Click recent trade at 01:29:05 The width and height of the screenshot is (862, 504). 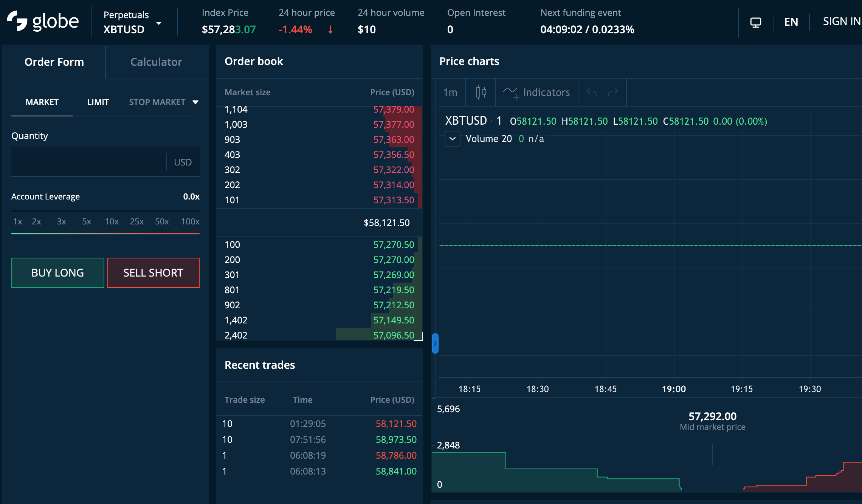point(319,424)
